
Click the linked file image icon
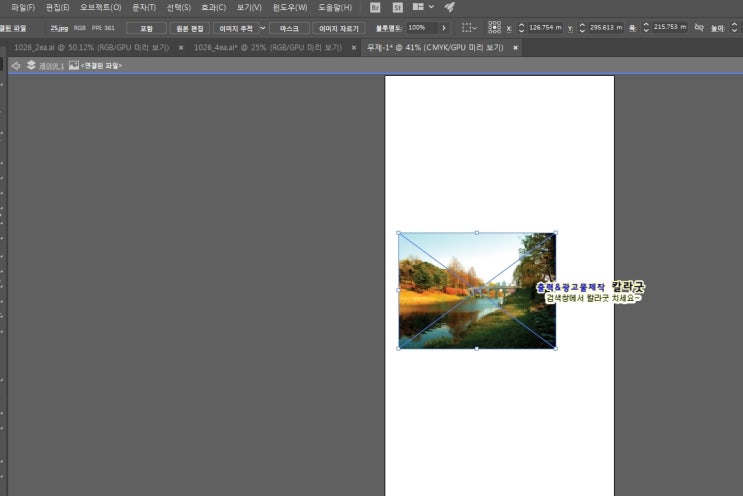pos(73,65)
